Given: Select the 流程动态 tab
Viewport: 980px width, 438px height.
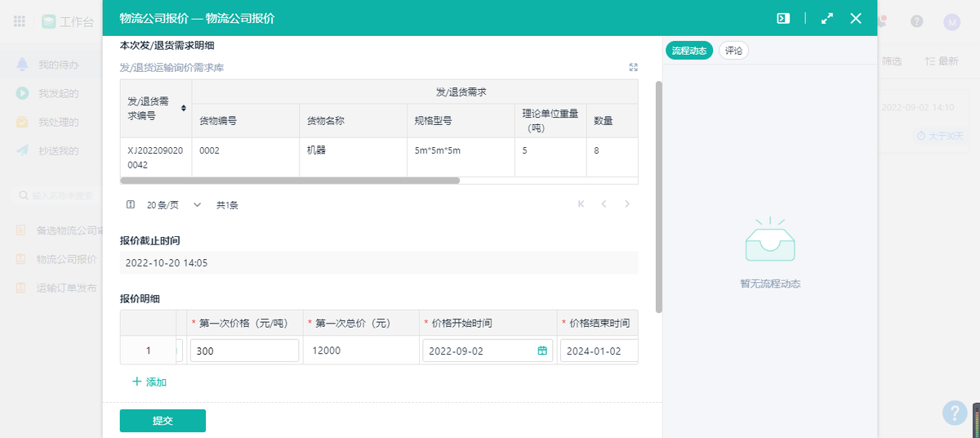Looking at the screenshot, I should pos(690,51).
